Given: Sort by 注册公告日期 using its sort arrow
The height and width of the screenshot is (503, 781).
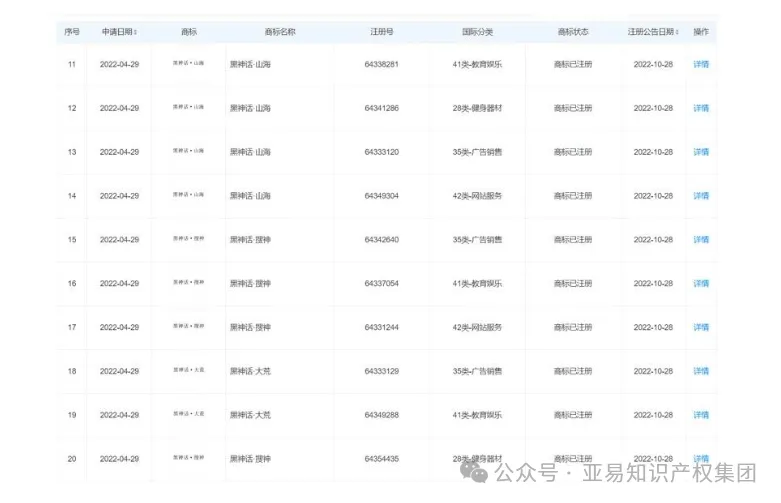Looking at the screenshot, I should pos(677,32).
